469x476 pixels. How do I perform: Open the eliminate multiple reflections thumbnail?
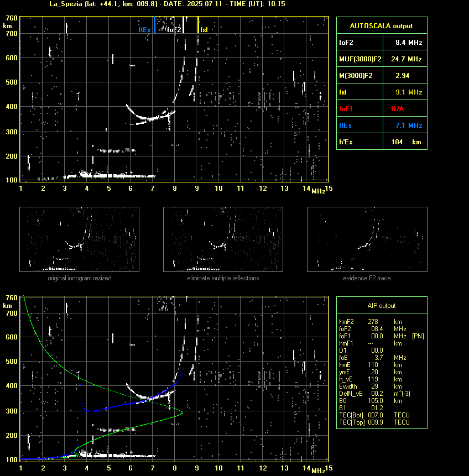223,239
